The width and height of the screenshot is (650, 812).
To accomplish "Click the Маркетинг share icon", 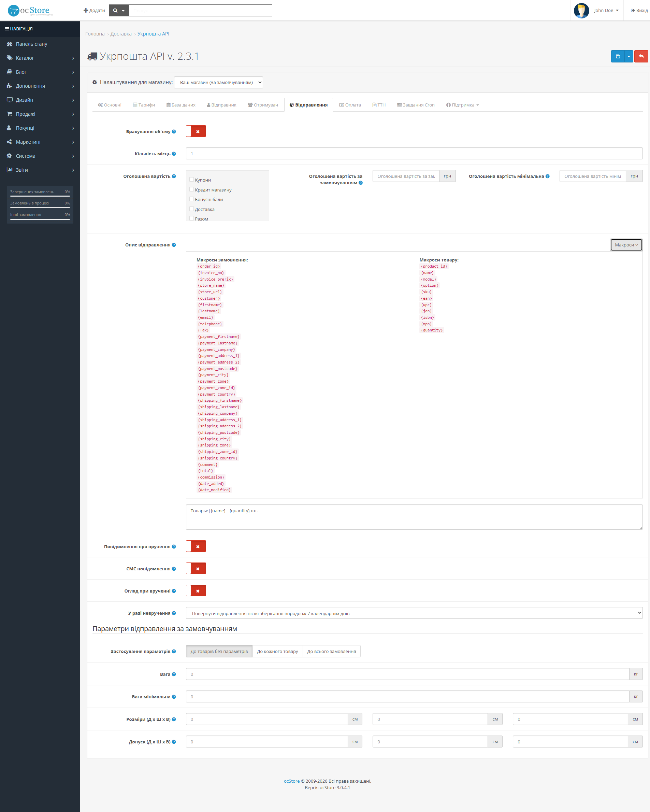I will pos(10,142).
